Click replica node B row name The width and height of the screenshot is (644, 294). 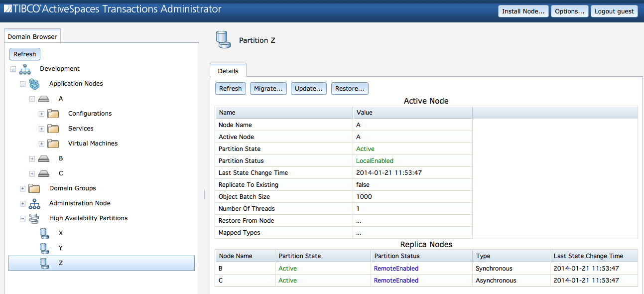221,269
